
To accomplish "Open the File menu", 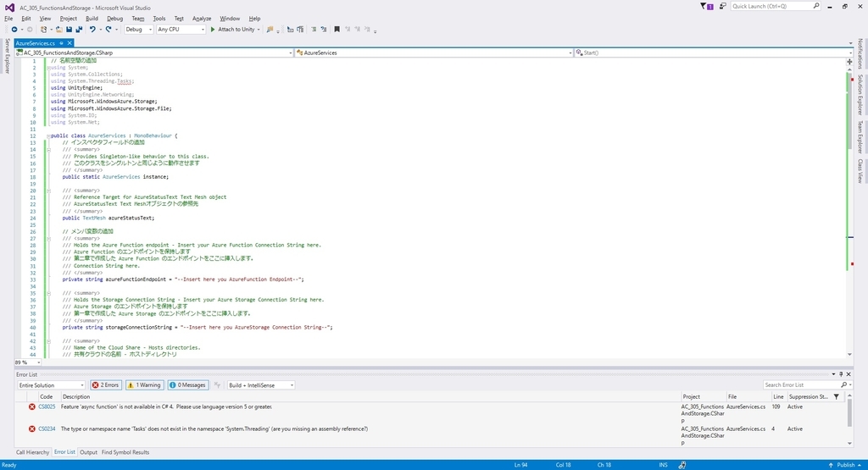I will point(8,19).
